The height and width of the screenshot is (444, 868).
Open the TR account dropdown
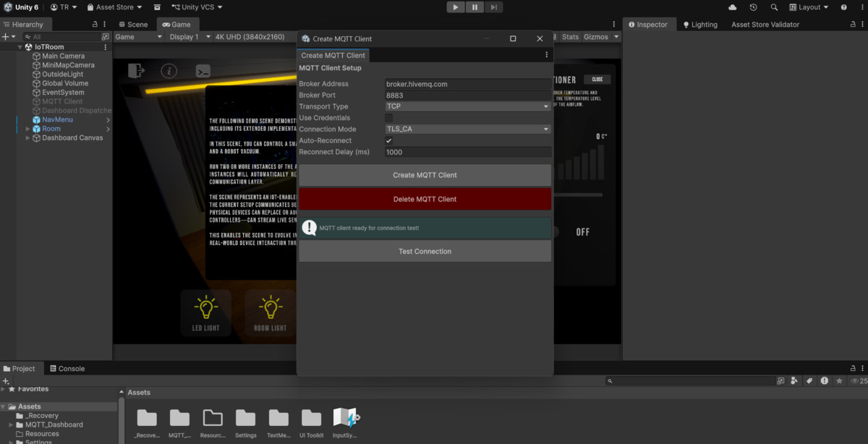(x=64, y=7)
